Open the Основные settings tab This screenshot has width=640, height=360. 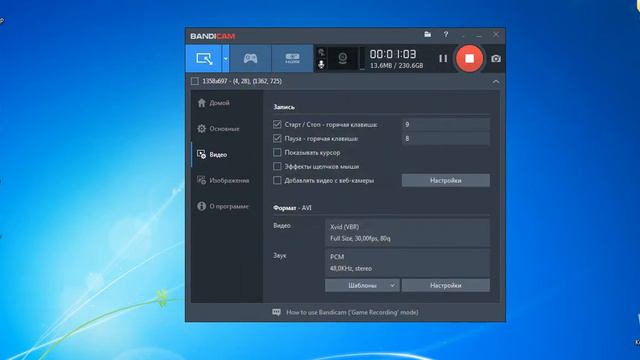[x=218, y=129]
